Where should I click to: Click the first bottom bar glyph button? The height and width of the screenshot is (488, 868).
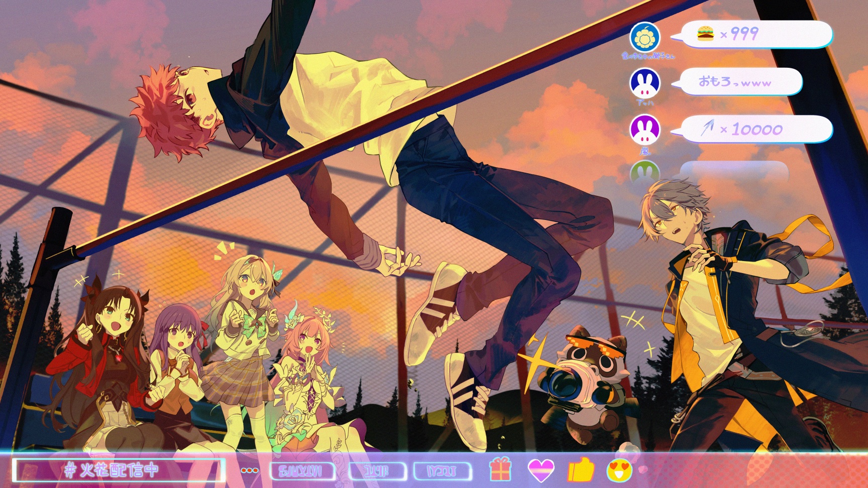coord(302,471)
